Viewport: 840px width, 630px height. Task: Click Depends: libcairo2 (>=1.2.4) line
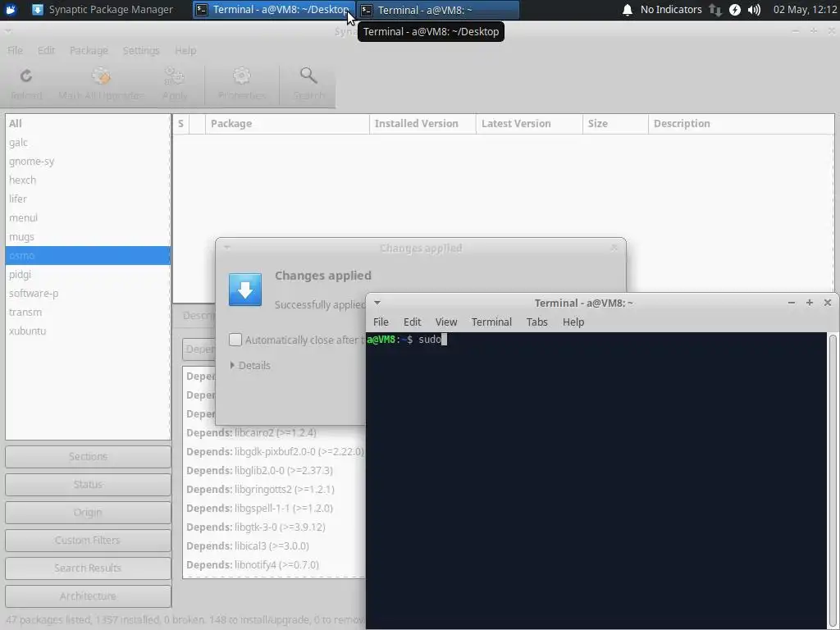[x=251, y=433]
